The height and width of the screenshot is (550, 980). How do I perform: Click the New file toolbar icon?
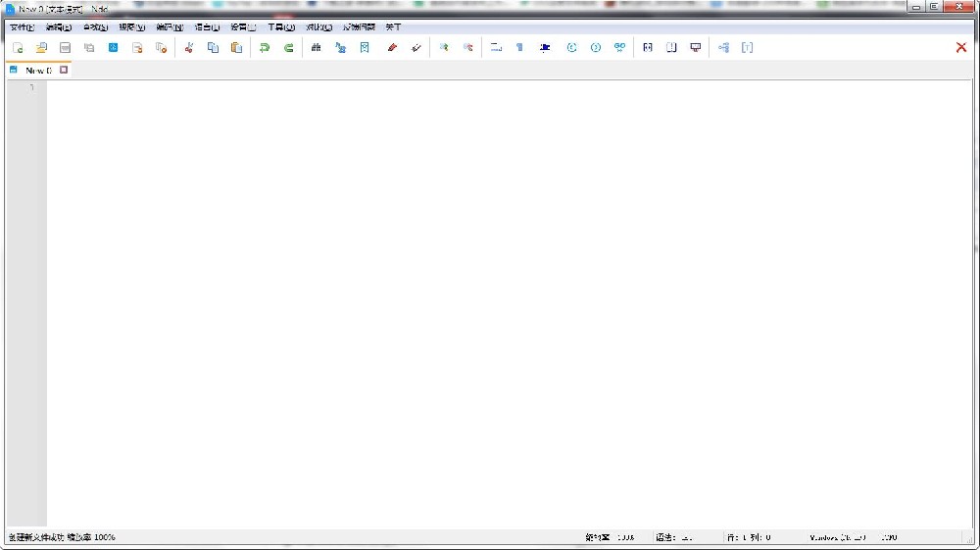pos(18,47)
